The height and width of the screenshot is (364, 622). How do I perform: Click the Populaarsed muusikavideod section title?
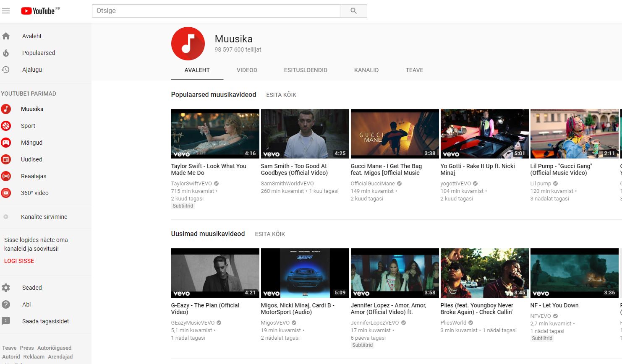[x=213, y=95]
